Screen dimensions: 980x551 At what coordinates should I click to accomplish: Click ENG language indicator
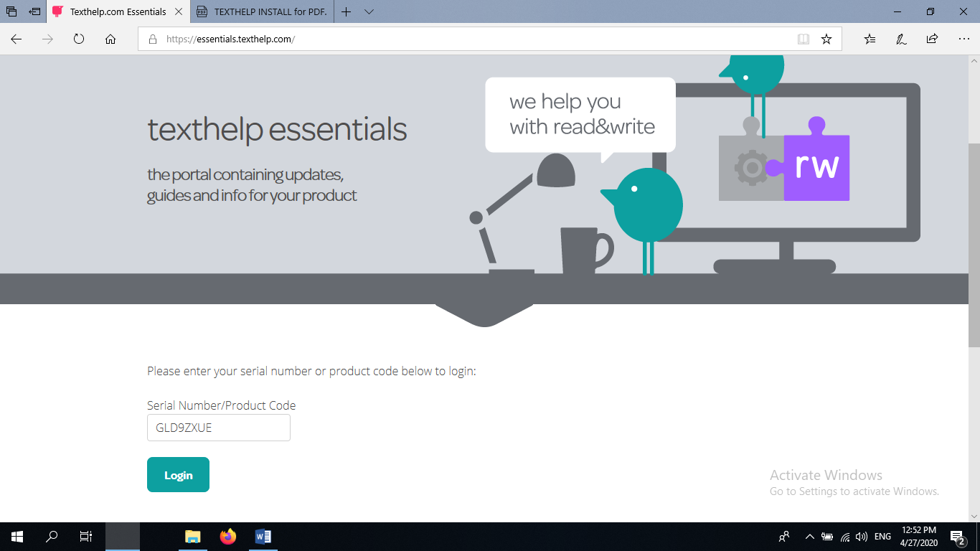click(x=882, y=537)
